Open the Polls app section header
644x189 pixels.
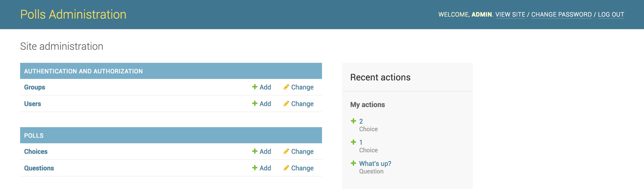34,136
